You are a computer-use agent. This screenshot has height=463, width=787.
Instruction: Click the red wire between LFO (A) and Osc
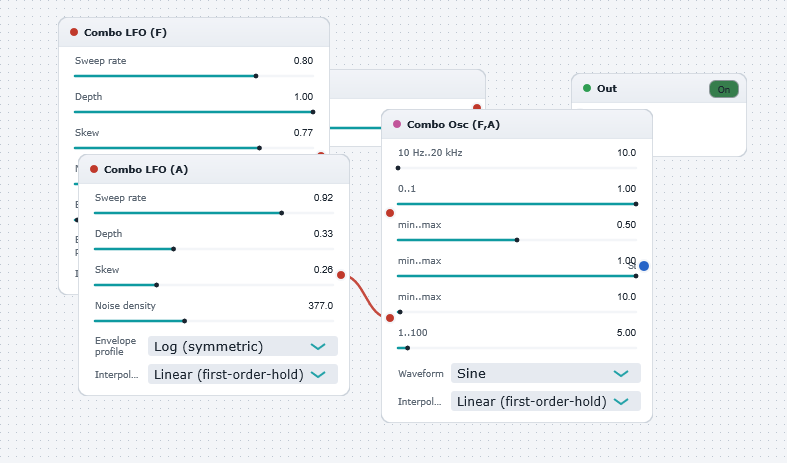(x=365, y=297)
